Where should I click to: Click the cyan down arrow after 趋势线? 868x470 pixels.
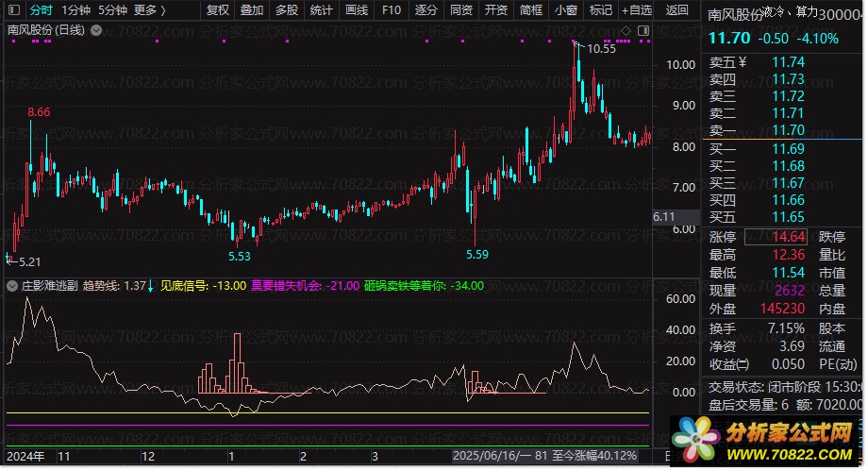(x=151, y=286)
